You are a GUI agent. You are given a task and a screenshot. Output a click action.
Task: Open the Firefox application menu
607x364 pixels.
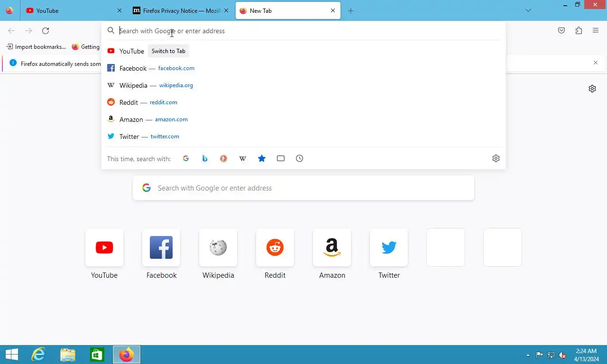(596, 31)
